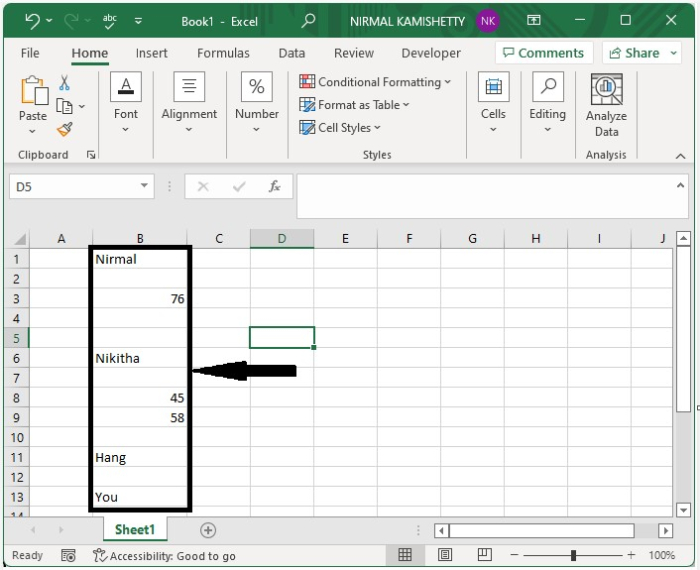The height and width of the screenshot is (570, 700).
Task: Open the Number group button
Action: (257, 103)
